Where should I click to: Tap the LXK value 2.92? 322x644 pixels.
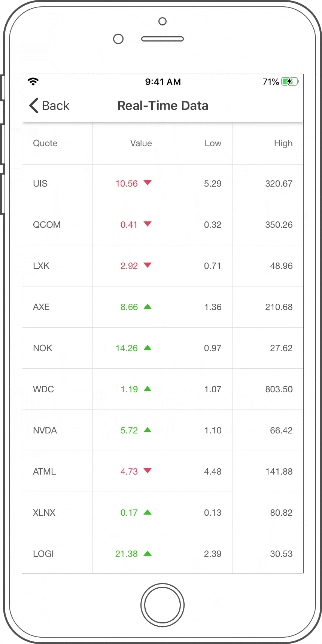129,266
